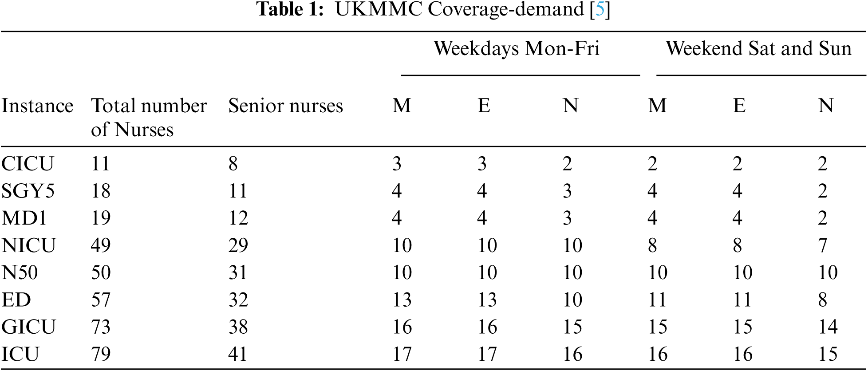Select ICU in the last row
Image resolution: width=868 pixels, height=371 pixels.
tap(20, 354)
